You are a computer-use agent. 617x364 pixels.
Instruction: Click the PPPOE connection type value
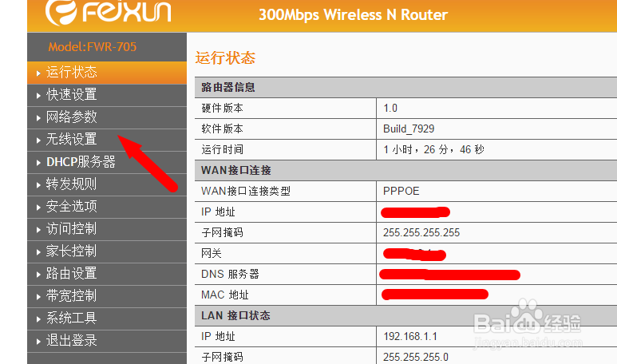[401, 192]
